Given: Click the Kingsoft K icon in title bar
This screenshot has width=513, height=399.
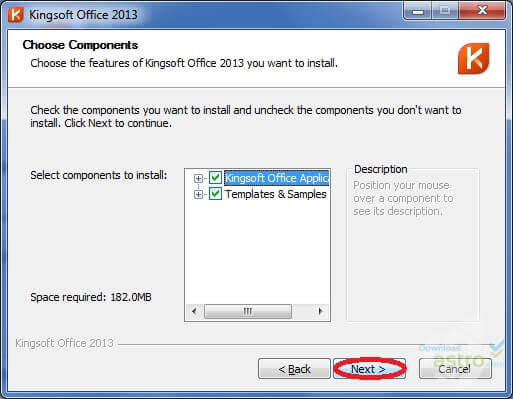Looking at the screenshot, I should pos(15,15).
